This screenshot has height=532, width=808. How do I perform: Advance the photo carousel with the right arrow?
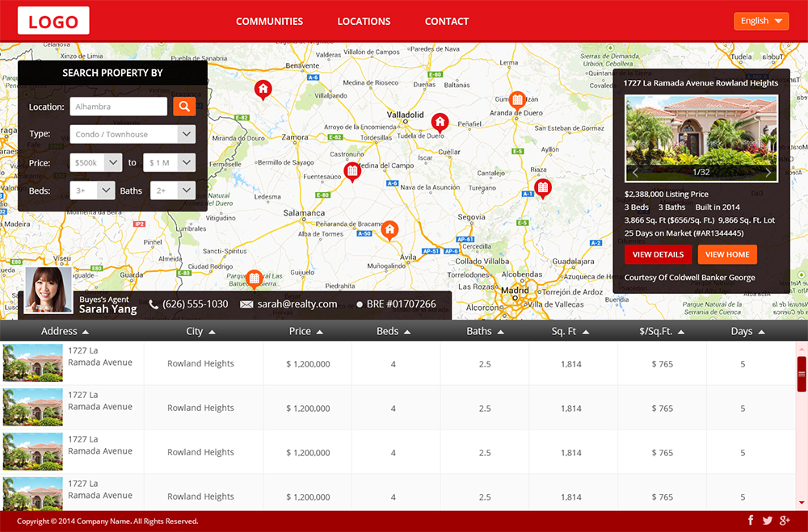coord(768,171)
